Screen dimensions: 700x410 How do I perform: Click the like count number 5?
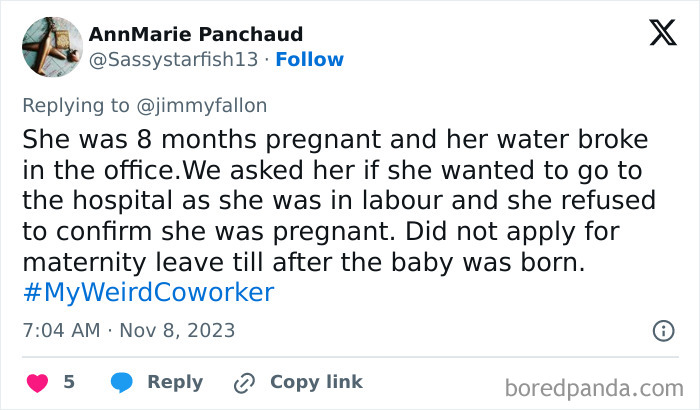[x=69, y=382]
